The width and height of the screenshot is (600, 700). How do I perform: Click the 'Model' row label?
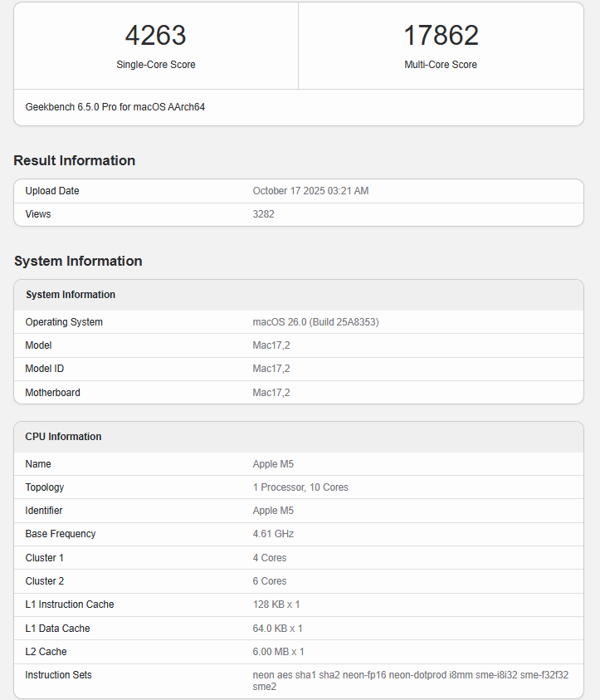click(38, 345)
